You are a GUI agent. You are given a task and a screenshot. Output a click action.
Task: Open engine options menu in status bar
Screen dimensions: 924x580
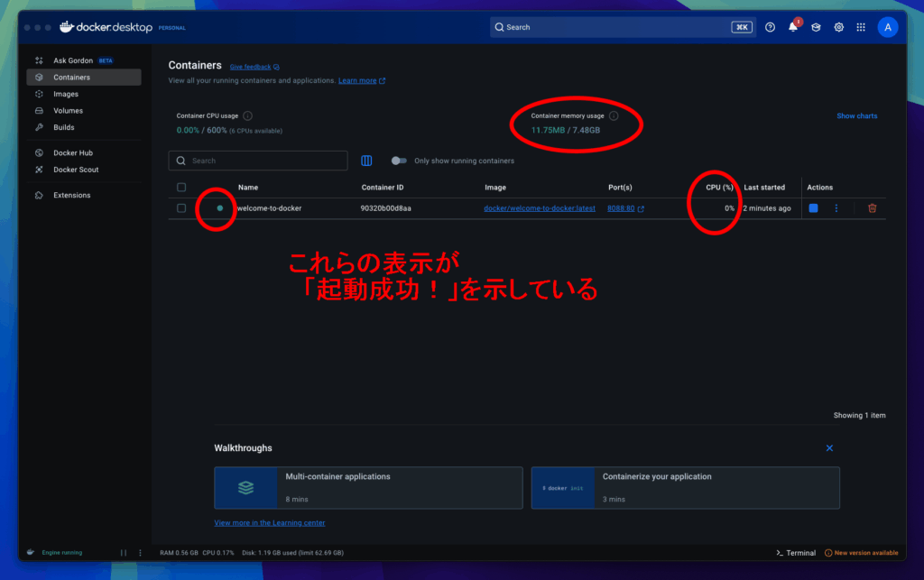point(140,553)
